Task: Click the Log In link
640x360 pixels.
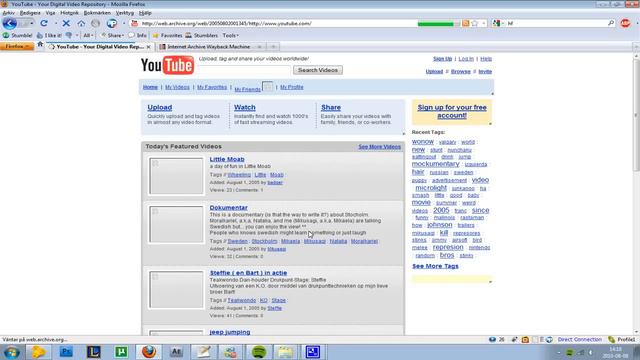Action: click(x=466, y=59)
